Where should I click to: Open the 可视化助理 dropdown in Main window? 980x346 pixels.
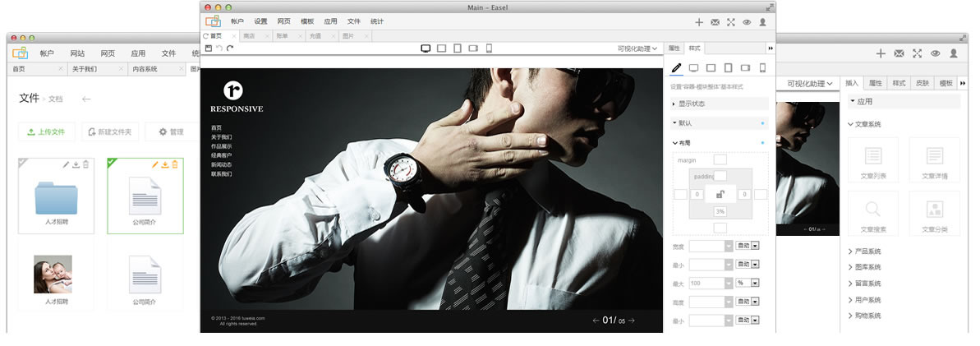(x=637, y=48)
